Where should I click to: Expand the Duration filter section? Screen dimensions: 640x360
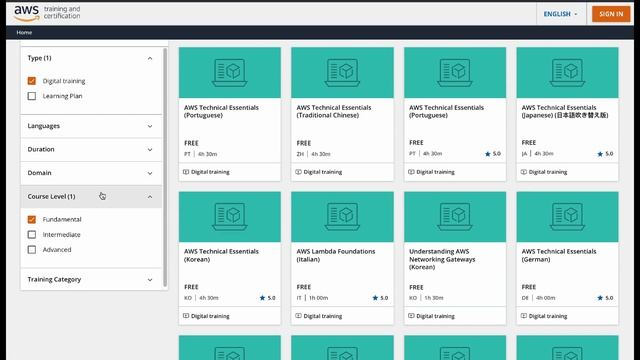tap(90, 149)
